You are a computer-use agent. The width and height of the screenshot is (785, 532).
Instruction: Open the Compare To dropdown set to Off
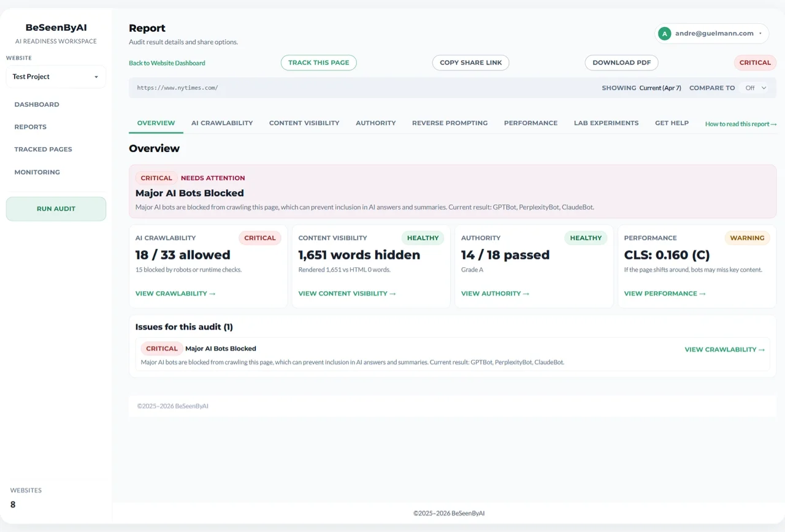click(x=756, y=88)
